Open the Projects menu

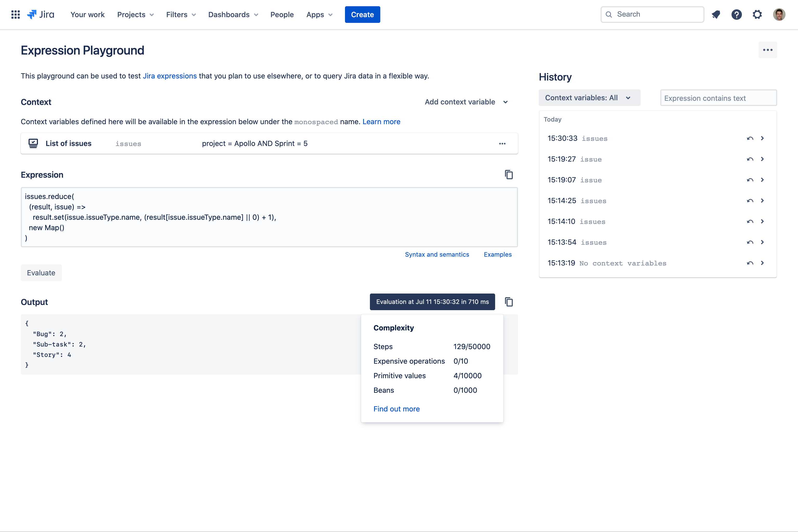click(135, 15)
